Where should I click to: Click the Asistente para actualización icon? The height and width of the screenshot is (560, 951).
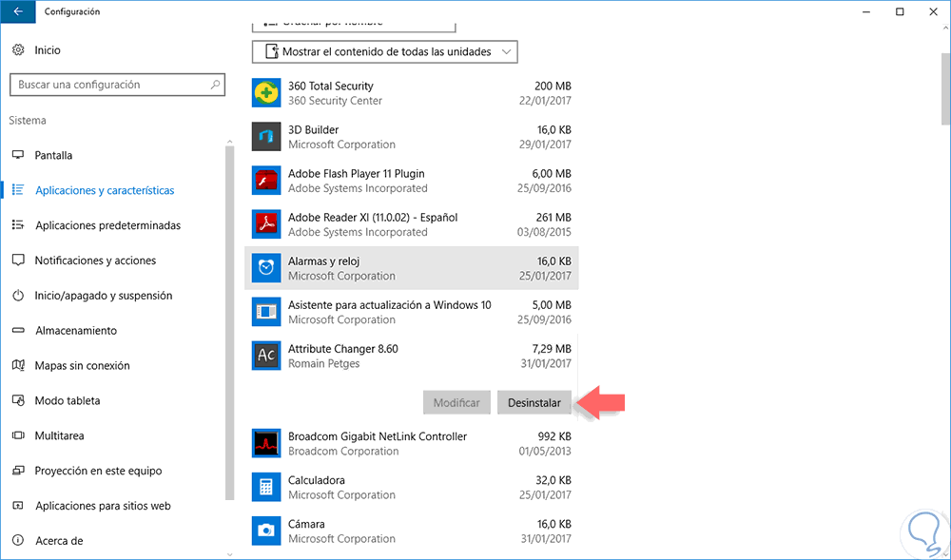click(x=266, y=312)
